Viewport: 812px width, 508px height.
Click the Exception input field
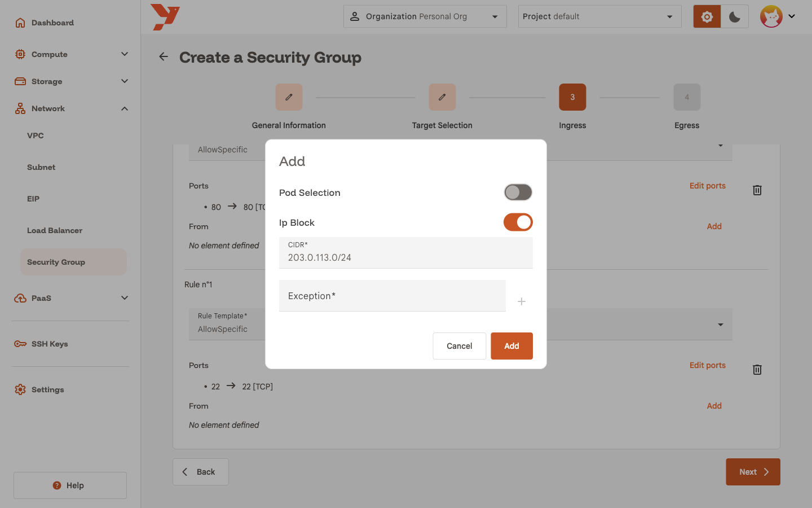click(392, 296)
